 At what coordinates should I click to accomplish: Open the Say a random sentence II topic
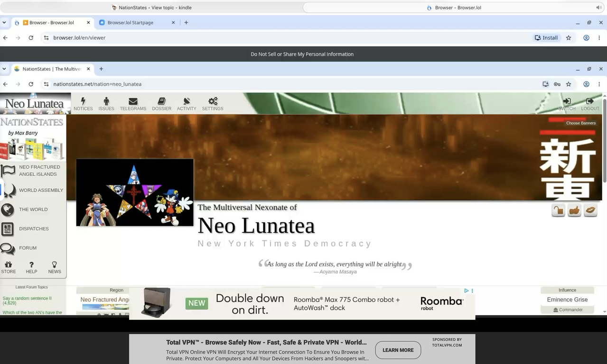(27, 300)
